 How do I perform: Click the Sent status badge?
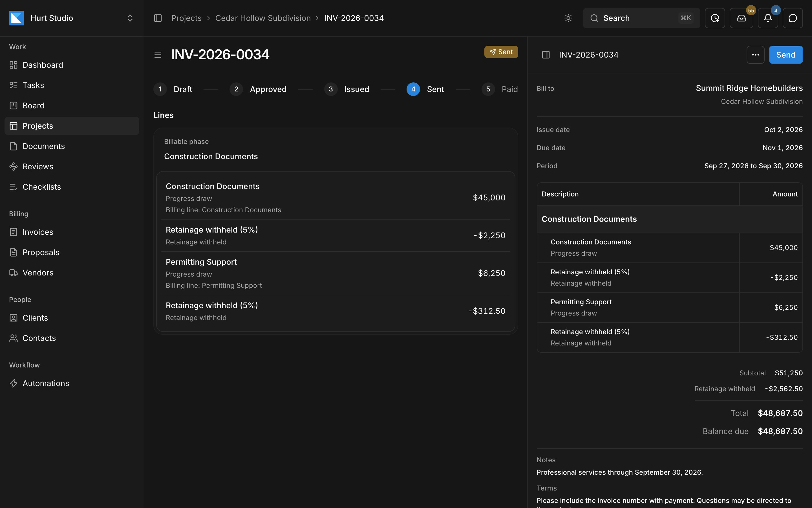click(501, 52)
